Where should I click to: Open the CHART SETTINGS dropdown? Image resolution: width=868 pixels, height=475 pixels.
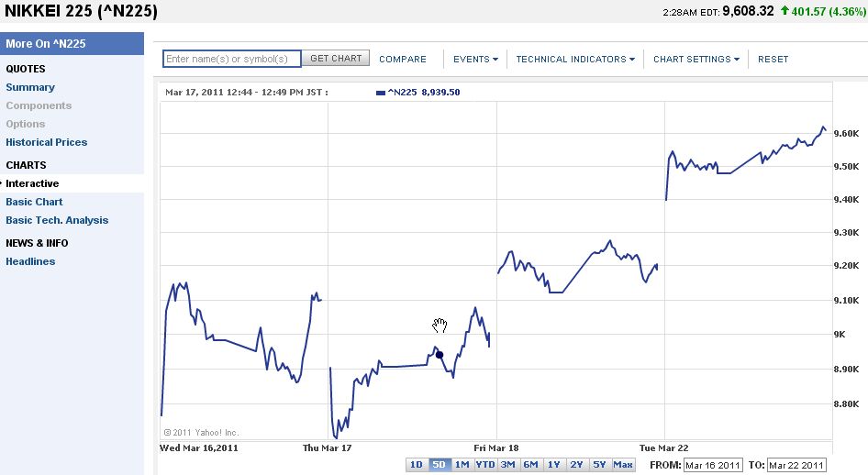click(696, 60)
